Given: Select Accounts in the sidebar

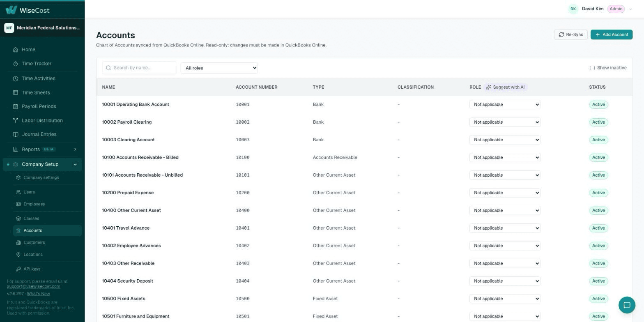Looking at the screenshot, I should click(47, 231).
